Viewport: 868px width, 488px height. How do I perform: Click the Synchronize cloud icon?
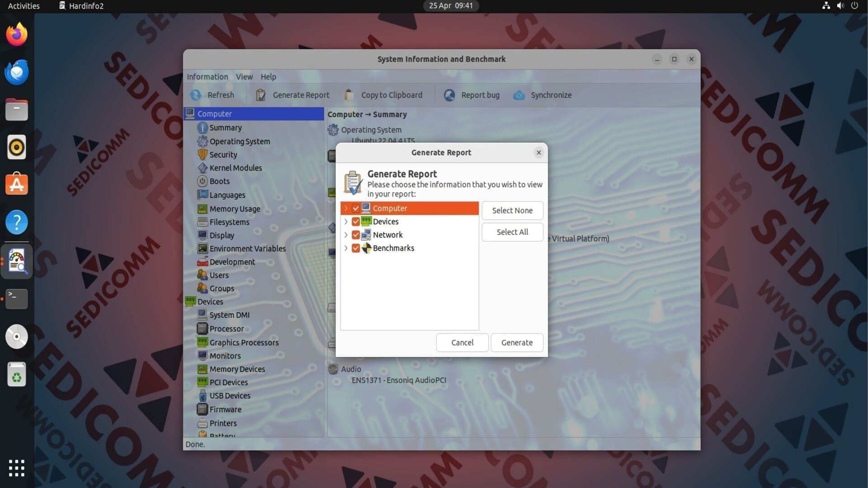pyautogui.click(x=519, y=95)
